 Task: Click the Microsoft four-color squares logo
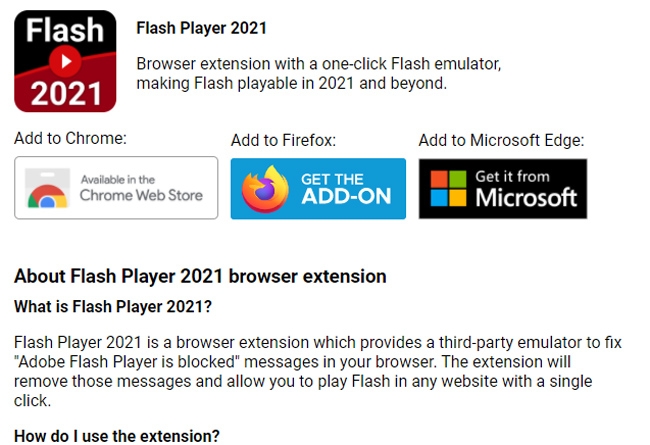pos(449,188)
